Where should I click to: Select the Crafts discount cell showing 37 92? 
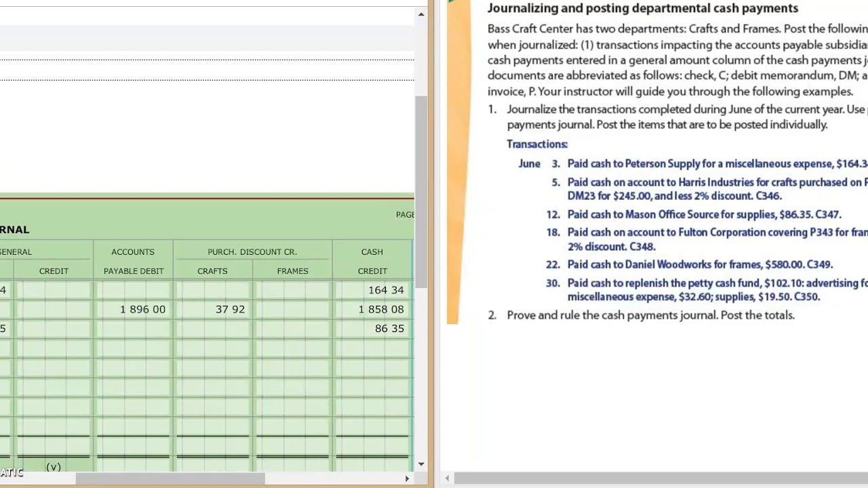click(x=213, y=309)
